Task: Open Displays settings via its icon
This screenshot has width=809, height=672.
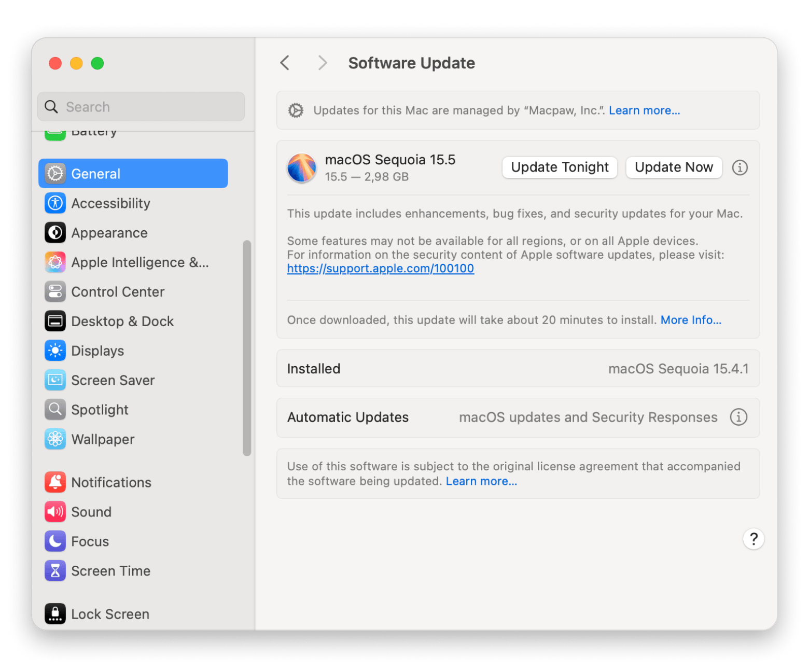Action: (55, 351)
